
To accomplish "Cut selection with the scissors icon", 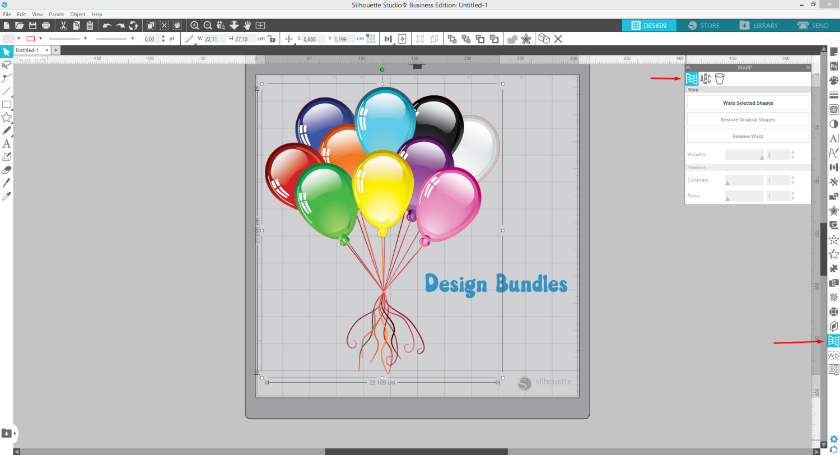I will point(63,25).
